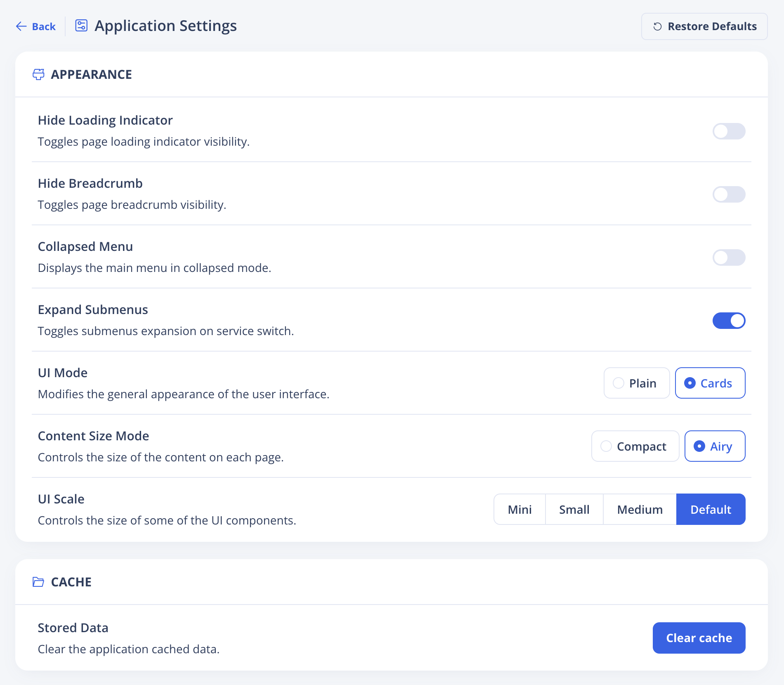The height and width of the screenshot is (685, 784).
Task: Enable the Collapsed Menu setting
Action: [729, 257]
